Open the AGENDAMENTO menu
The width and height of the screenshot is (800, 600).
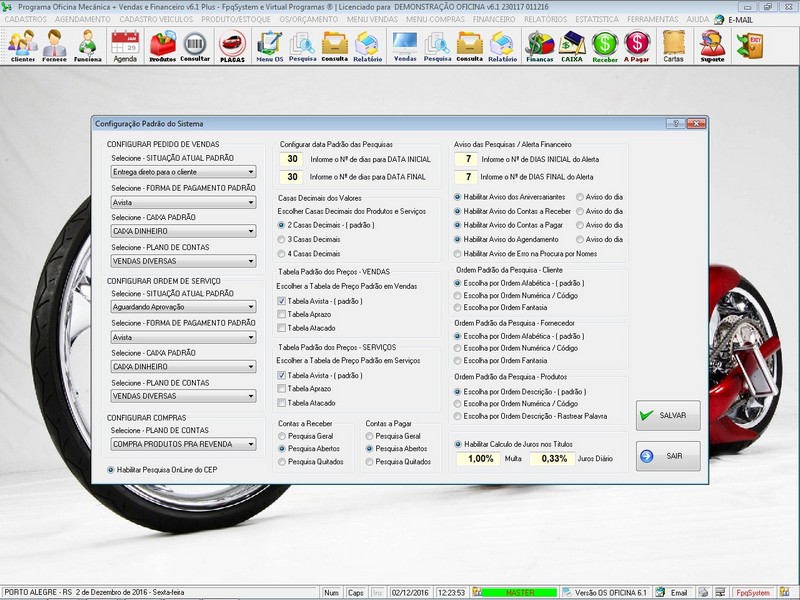pyautogui.click(x=83, y=19)
